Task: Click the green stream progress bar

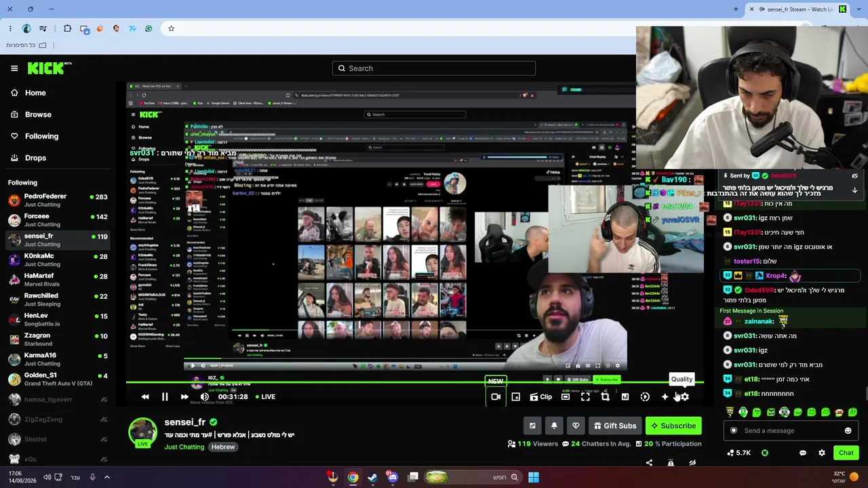Action: click(x=414, y=384)
